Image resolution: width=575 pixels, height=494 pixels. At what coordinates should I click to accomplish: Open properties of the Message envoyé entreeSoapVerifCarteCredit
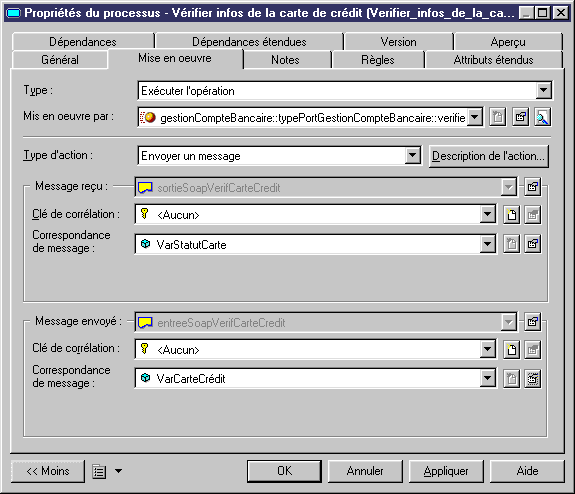point(532,322)
